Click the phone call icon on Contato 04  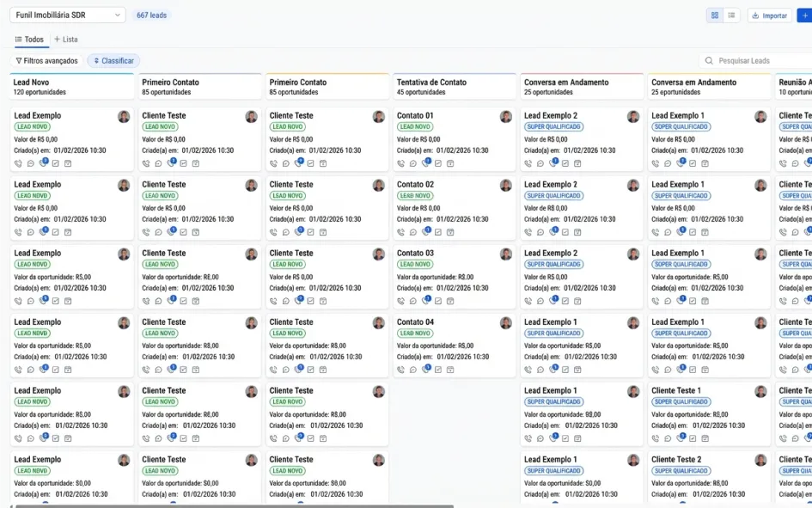[x=400, y=370]
